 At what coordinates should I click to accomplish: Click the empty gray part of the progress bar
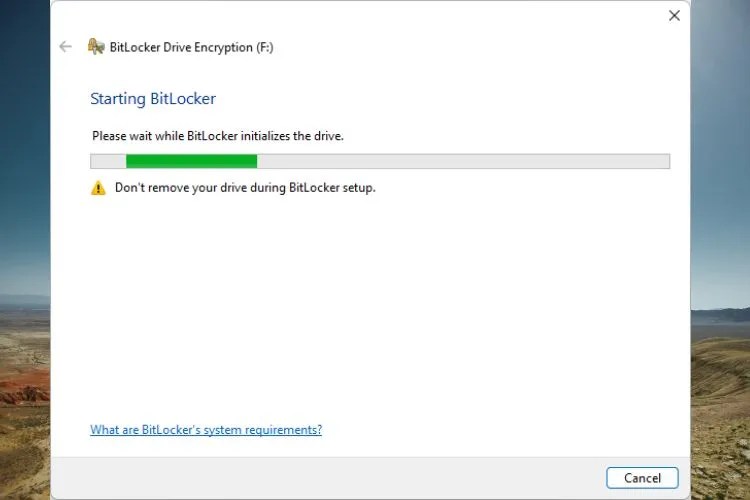[x=463, y=161]
